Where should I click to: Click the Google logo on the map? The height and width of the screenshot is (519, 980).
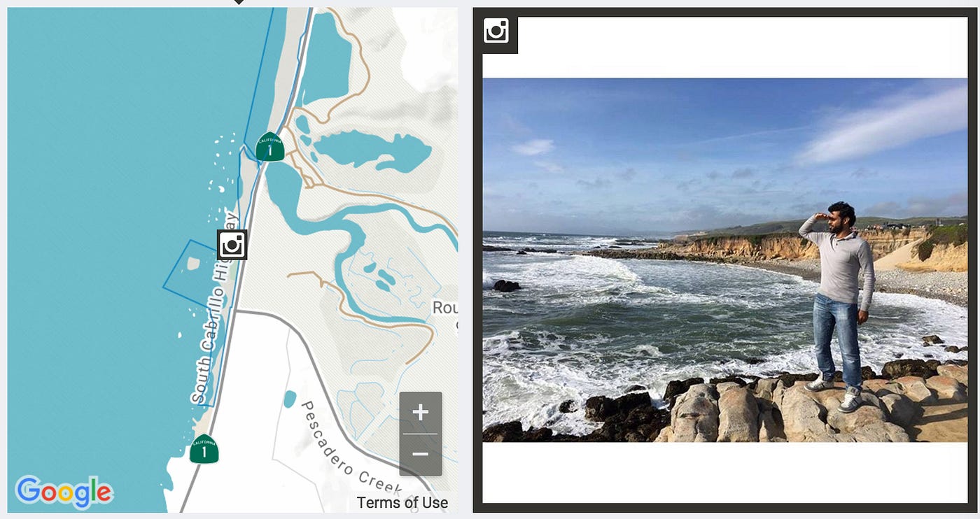coord(64,492)
